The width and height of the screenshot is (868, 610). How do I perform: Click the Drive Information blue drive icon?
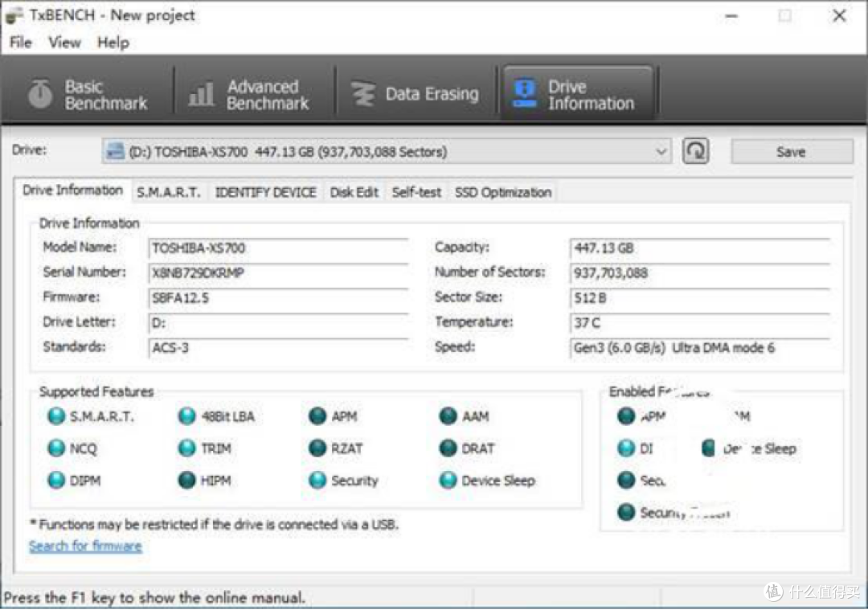click(x=525, y=93)
